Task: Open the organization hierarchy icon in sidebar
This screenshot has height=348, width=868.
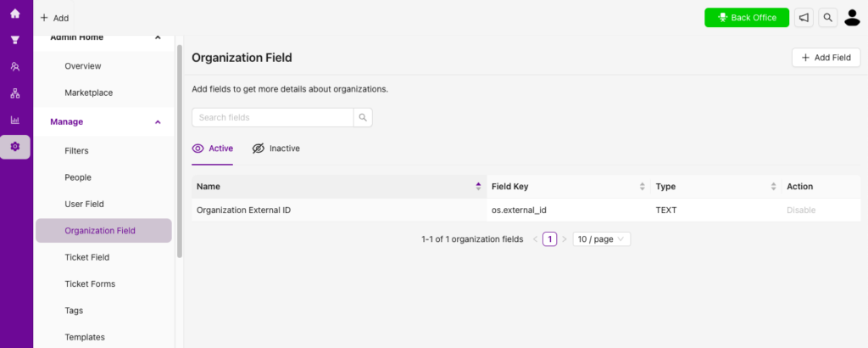Action: (15, 93)
